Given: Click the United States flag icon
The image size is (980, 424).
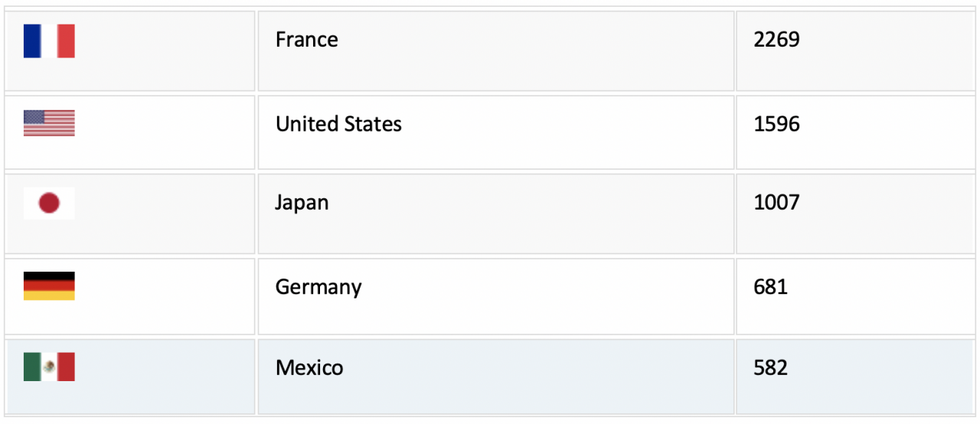Looking at the screenshot, I should point(49,123).
